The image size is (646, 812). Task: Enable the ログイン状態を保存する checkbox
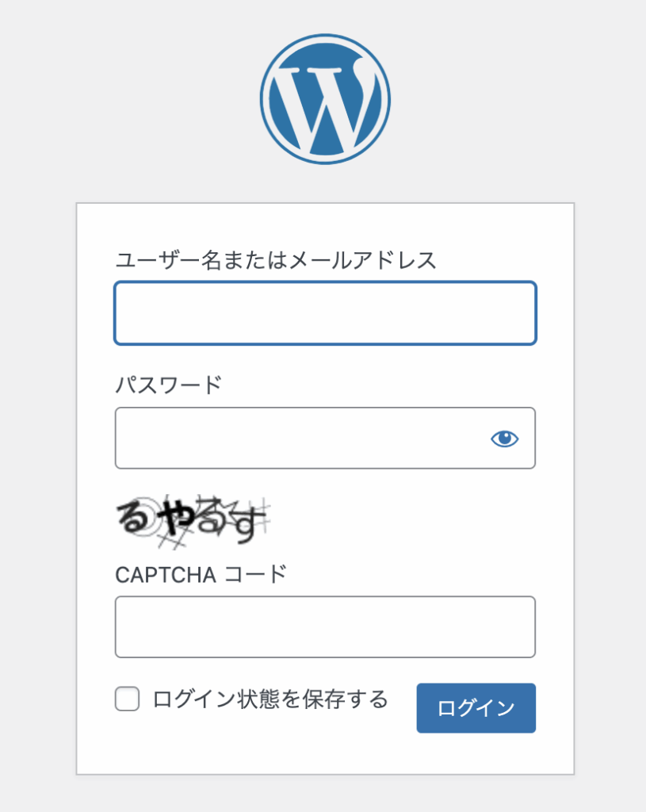(128, 699)
